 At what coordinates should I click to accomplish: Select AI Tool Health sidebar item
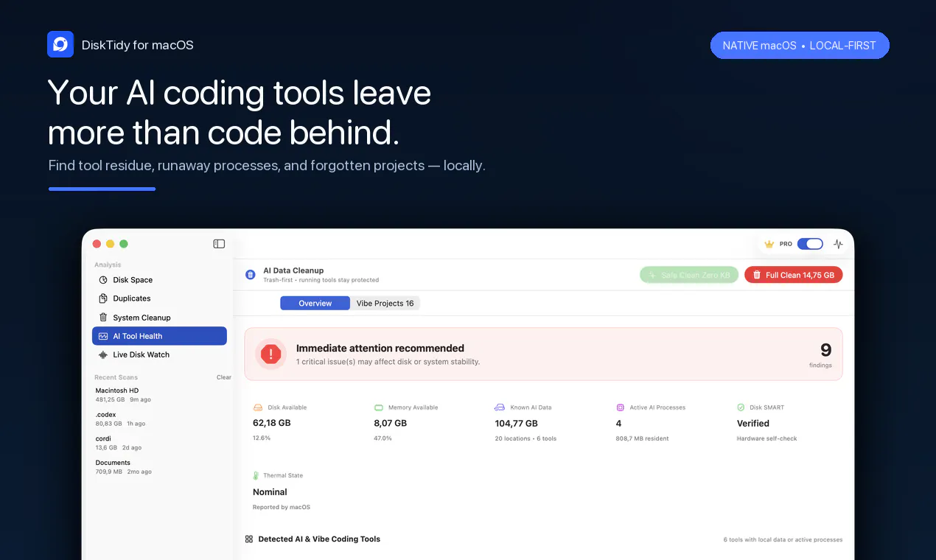159,336
